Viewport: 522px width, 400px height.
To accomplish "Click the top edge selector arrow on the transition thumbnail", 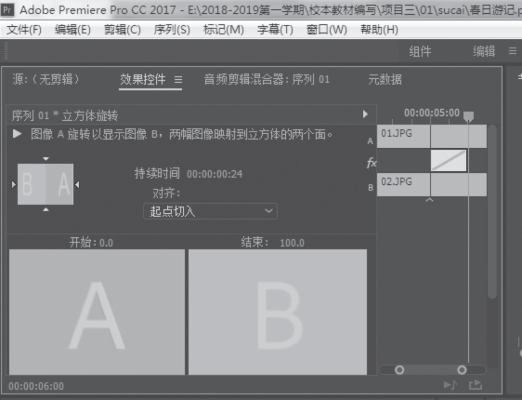I will tap(46, 159).
